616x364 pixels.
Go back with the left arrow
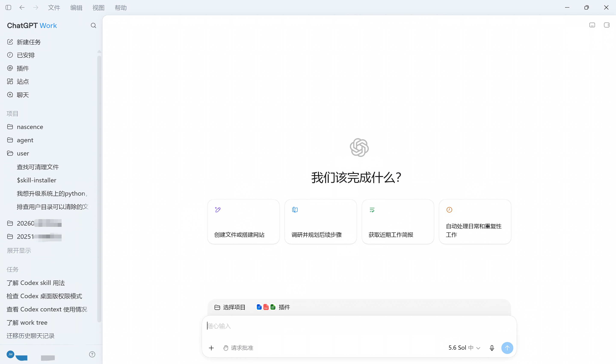22,8
